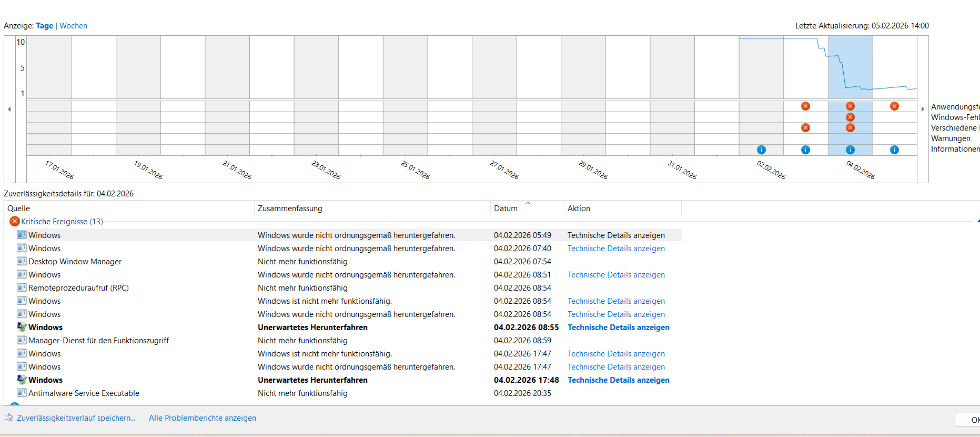Select the 31.01.2026 date label on chart

(682, 170)
